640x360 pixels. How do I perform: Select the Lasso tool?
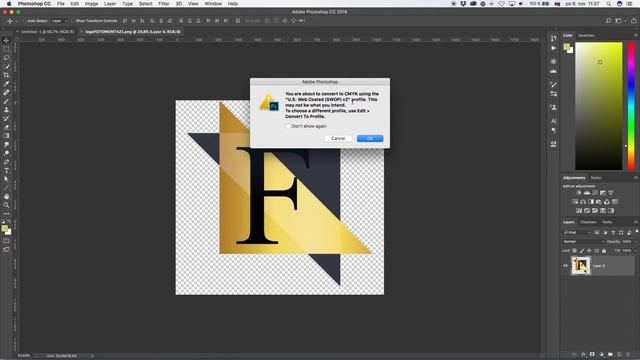[x=6, y=58]
